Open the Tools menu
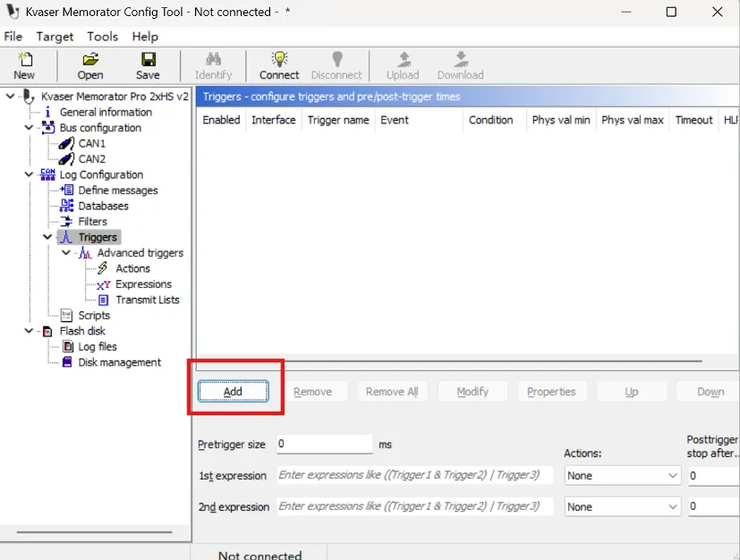This screenshot has width=740, height=560. tap(102, 37)
